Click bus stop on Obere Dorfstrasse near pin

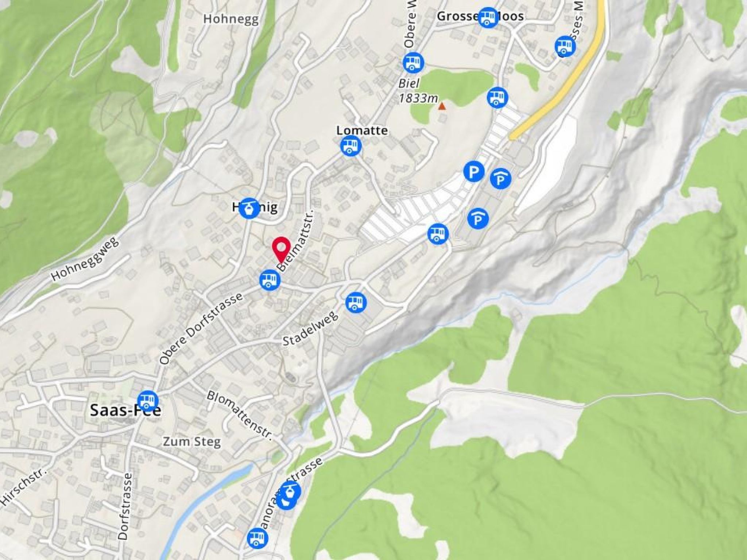(x=270, y=280)
